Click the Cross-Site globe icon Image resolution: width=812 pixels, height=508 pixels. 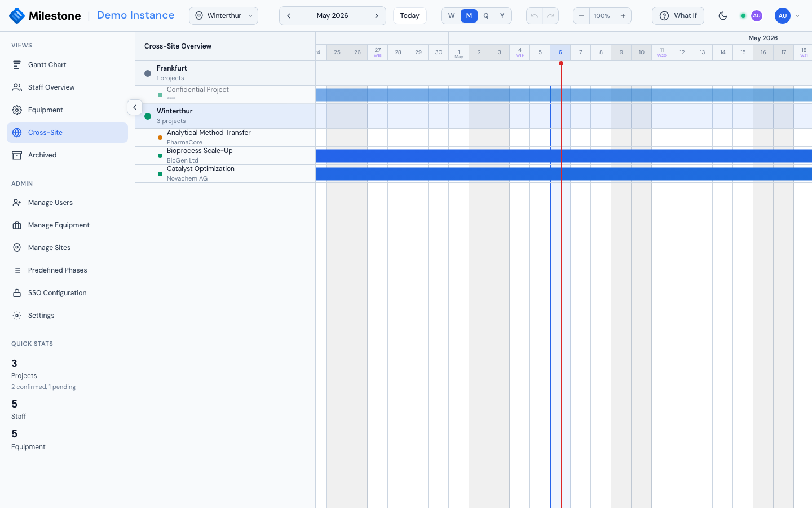point(17,133)
